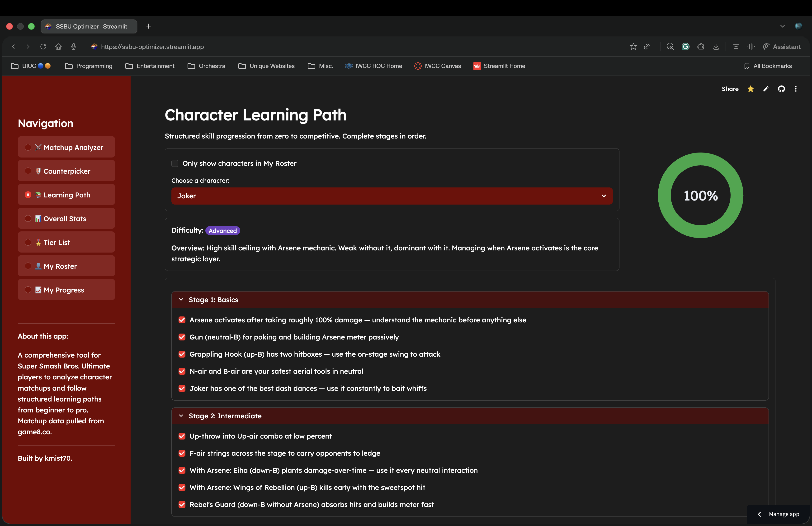The width and height of the screenshot is (812, 526).
Task: Open the three-dot app menu
Action: click(x=796, y=89)
